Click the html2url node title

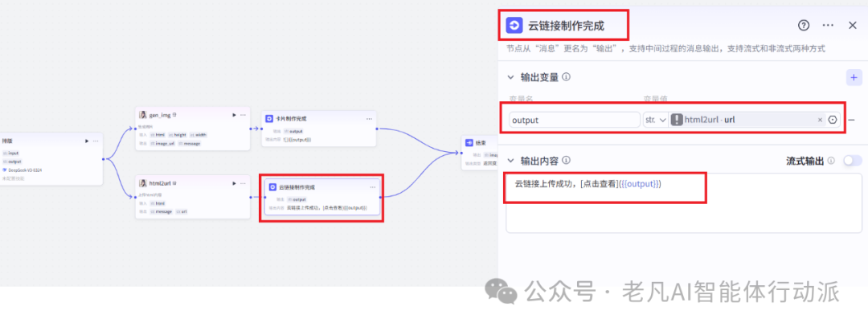click(x=161, y=183)
